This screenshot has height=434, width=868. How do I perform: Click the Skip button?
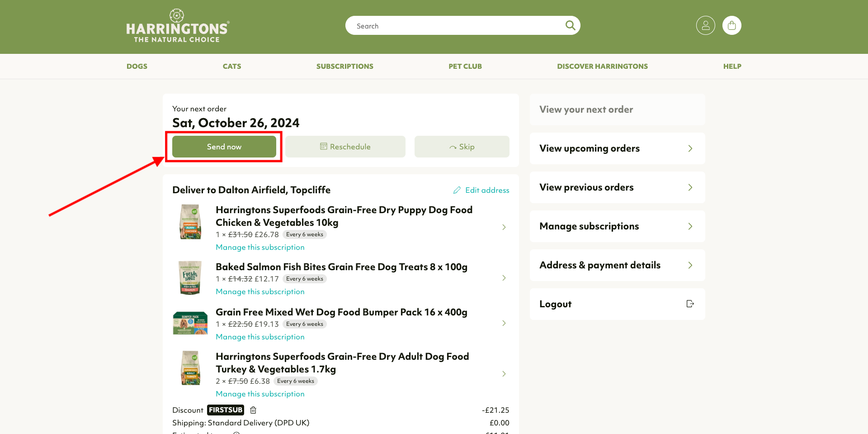click(x=462, y=147)
